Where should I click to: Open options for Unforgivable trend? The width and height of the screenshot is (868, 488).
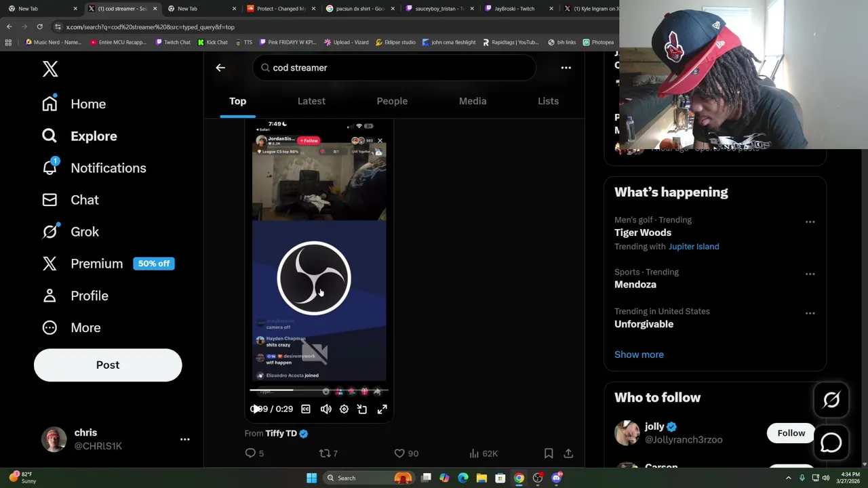[810, 313]
